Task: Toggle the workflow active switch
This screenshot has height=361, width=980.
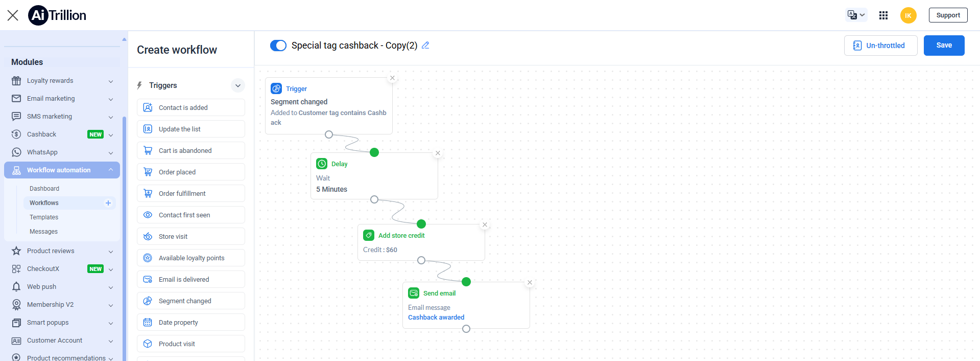Action: (x=278, y=46)
